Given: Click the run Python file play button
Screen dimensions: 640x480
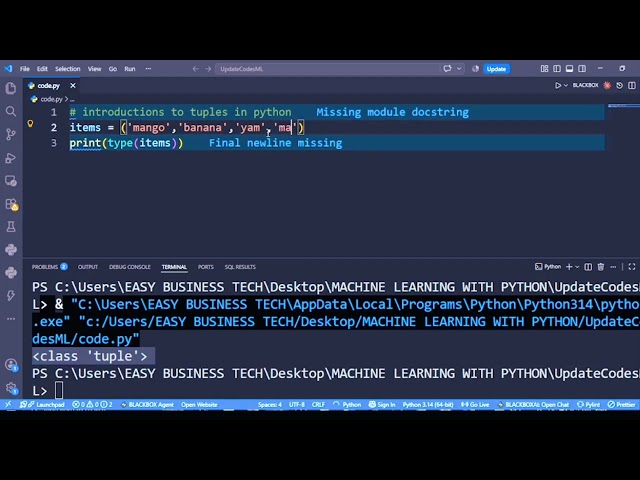Looking at the screenshot, I should (558, 85).
